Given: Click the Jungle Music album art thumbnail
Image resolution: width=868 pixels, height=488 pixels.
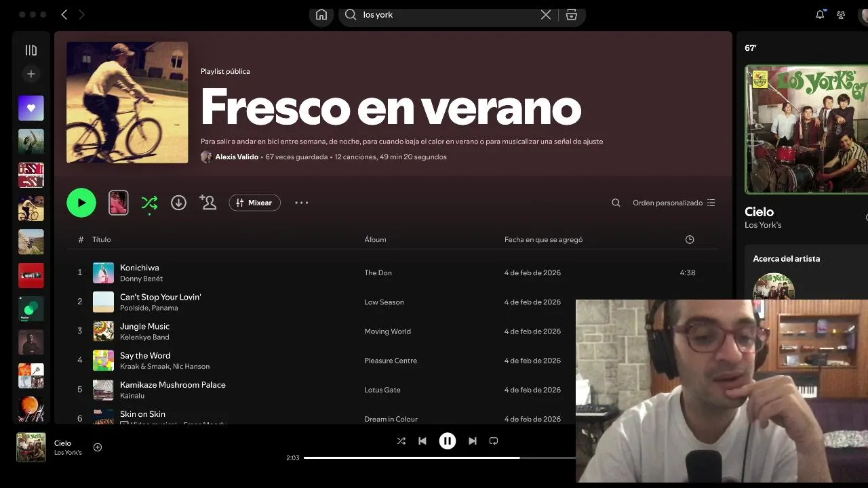Looking at the screenshot, I should [x=103, y=331].
